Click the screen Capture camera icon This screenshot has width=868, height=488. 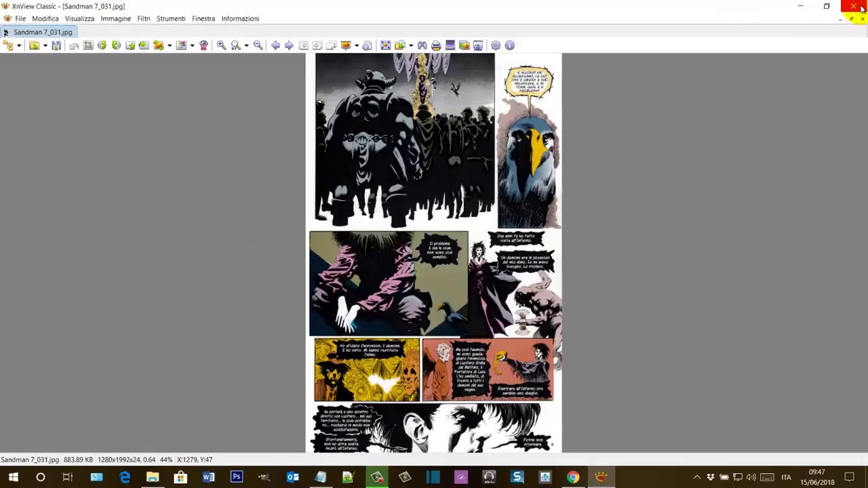(478, 45)
